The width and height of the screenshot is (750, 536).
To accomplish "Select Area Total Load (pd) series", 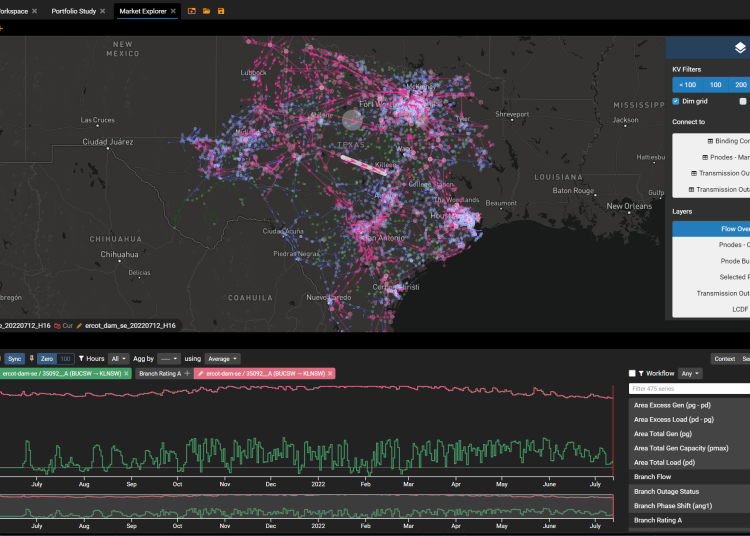I will (x=689, y=462).
